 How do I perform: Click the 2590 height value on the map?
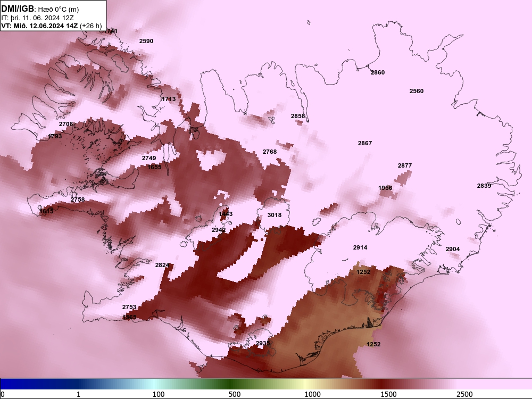pos(146,41)
